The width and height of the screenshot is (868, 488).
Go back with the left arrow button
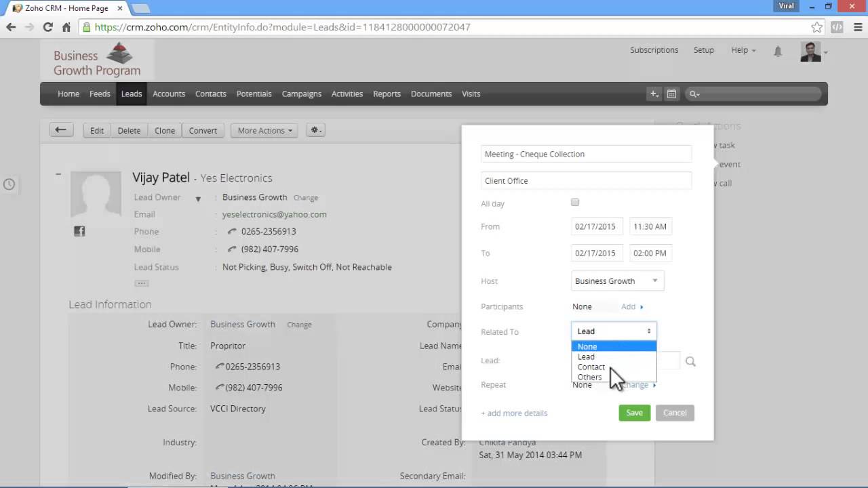click(60, 130)
